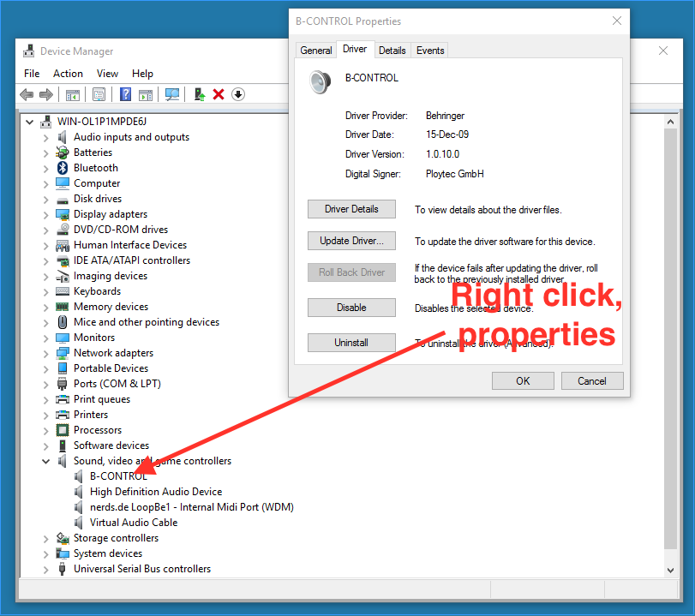The image size is (695, 616).
Task: Expand the Portable Devices category
Action: [45, 369]
